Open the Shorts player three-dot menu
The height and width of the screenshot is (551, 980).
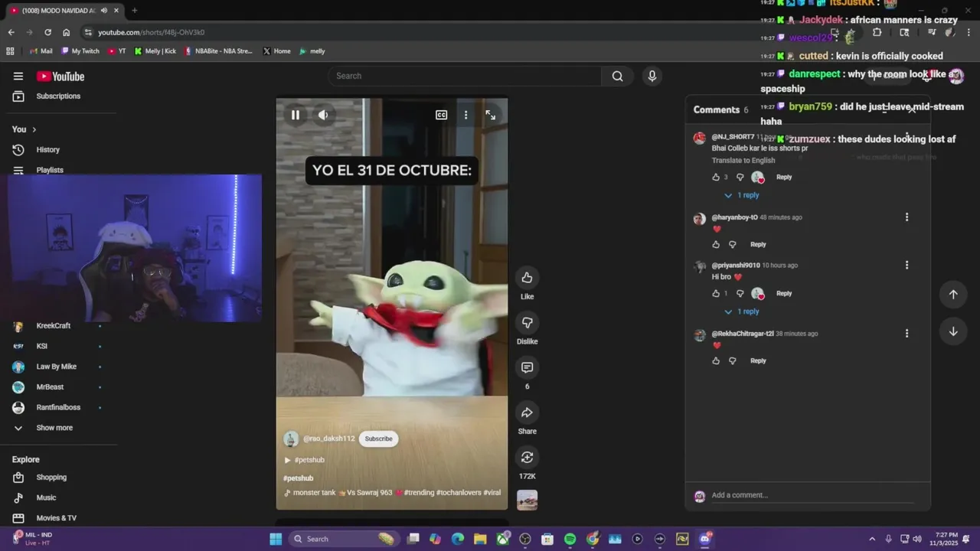tap(465, 115)
